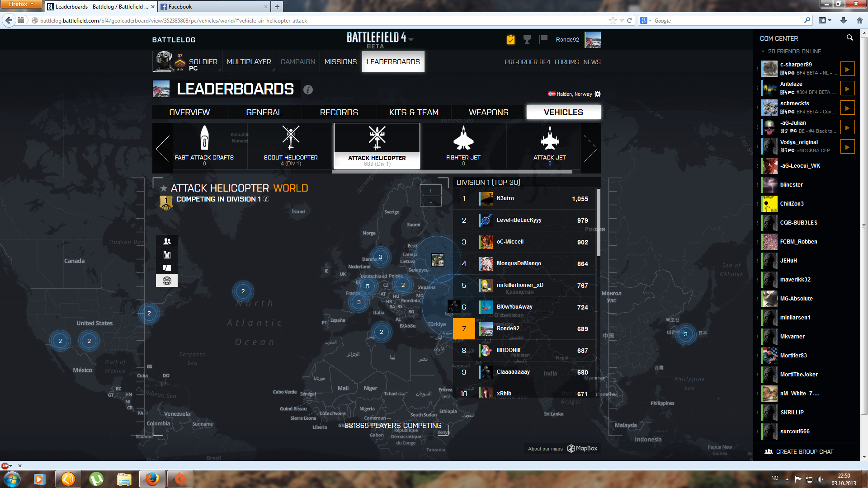
Task: Switch map to country flag view
Action: 167,267
